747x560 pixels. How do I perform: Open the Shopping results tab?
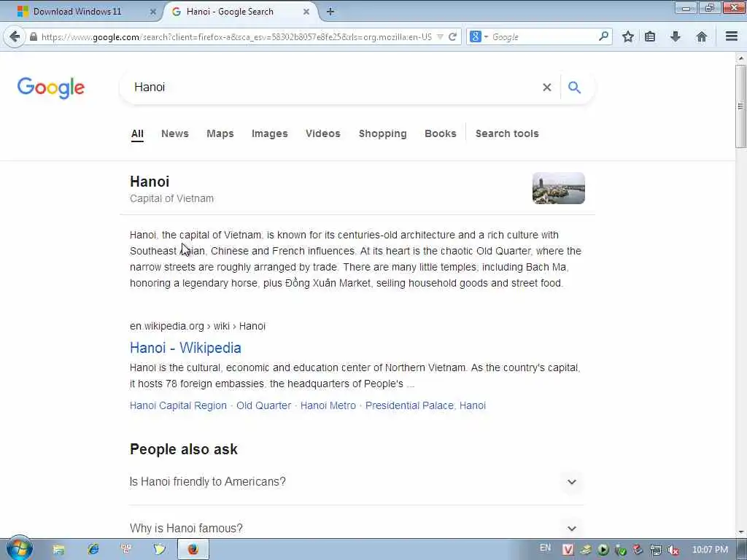(x=382, y=134)
